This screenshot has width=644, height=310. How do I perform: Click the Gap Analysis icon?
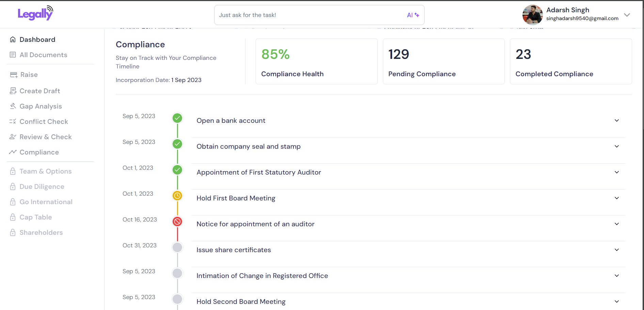13,106
